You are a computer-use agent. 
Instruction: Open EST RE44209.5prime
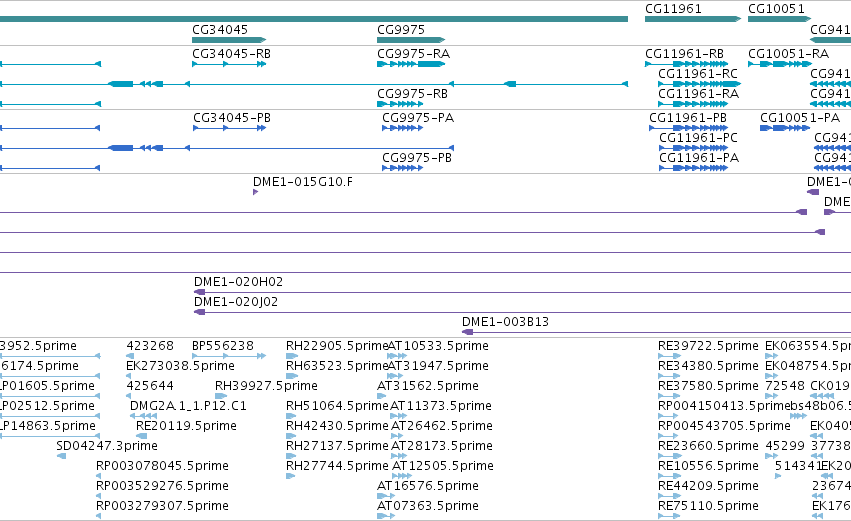point(708,486)
